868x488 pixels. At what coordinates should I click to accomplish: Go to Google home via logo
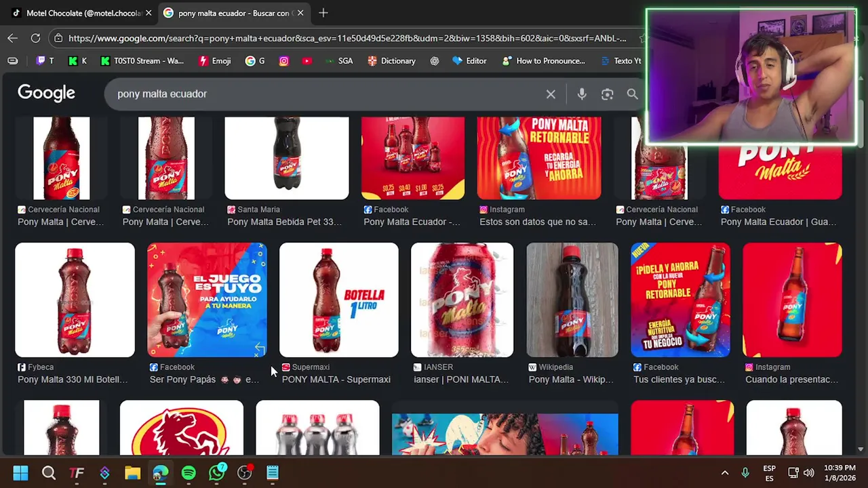(46, 93)
